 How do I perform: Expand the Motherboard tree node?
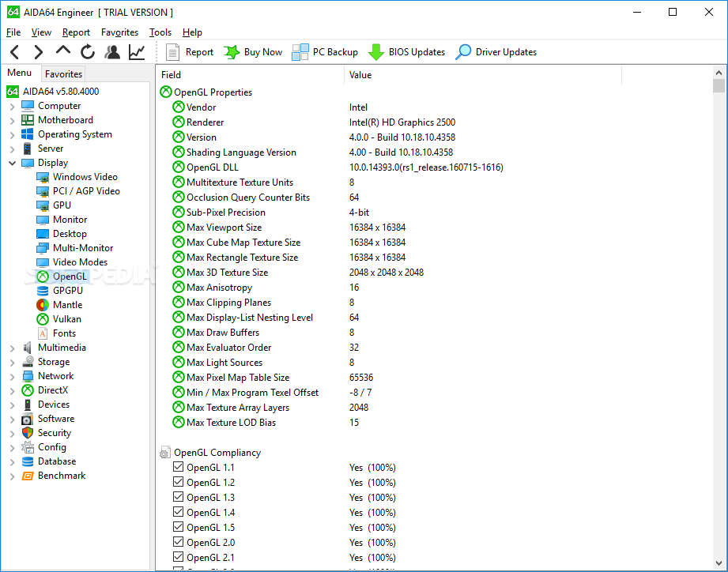tap(13, 121)
